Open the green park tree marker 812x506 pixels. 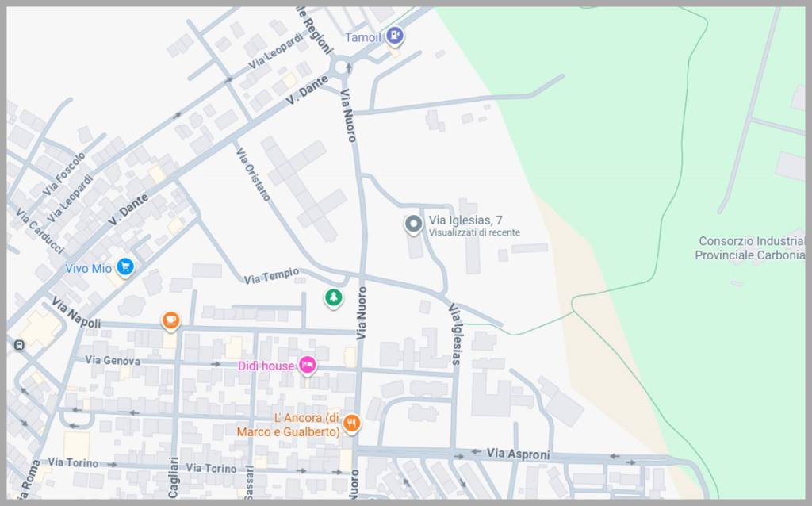coord(334,297)
